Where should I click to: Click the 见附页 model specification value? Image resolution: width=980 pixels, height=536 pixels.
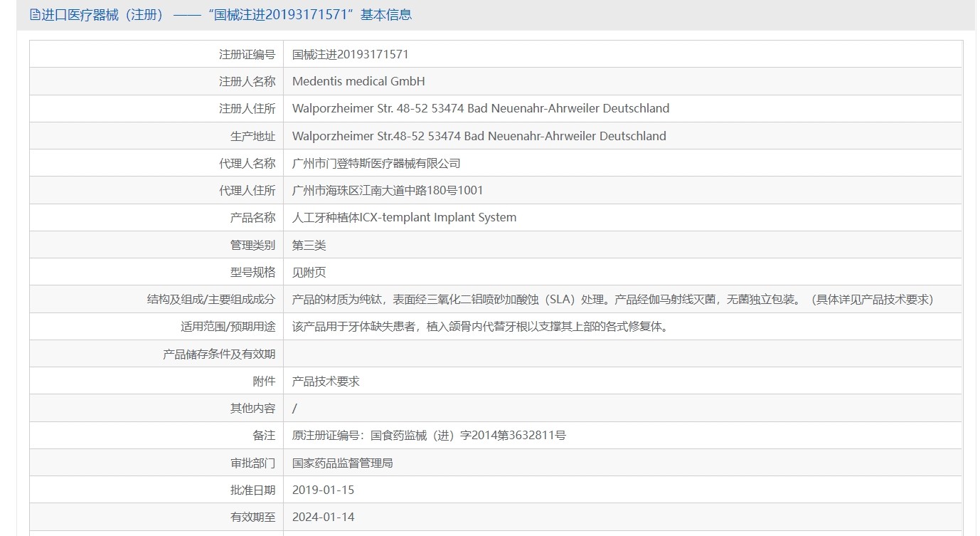coord(309,272)
